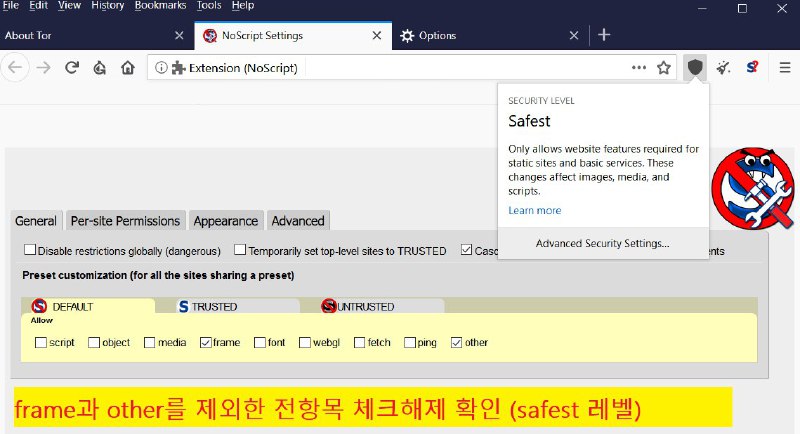Click the Tor onion button in the toolbar
This screenshot has width=800, height=434.
(x=100, y=67)
